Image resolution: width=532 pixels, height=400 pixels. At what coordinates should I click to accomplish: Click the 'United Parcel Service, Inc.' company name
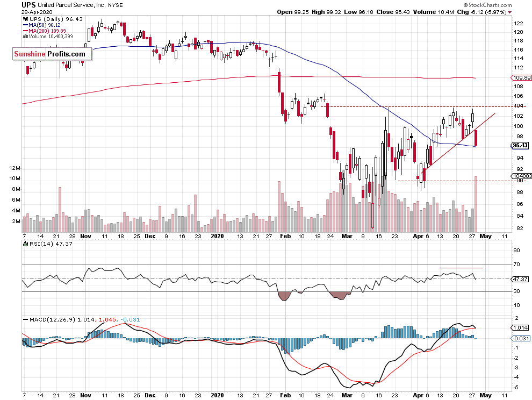[71, 5]
